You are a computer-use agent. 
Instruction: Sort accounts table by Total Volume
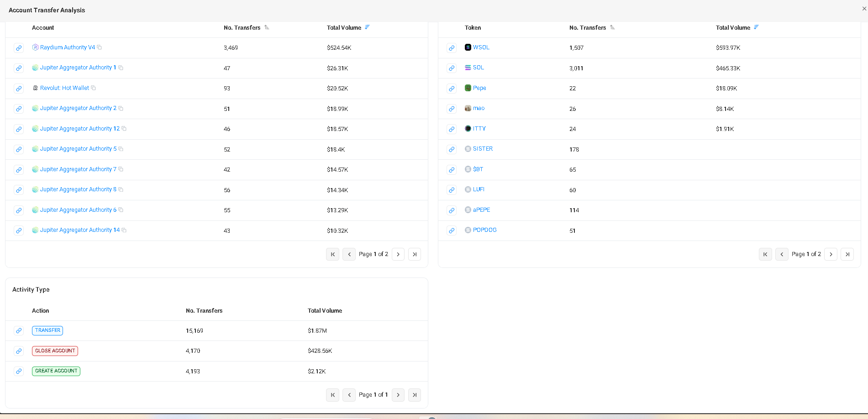pos(367,27)
